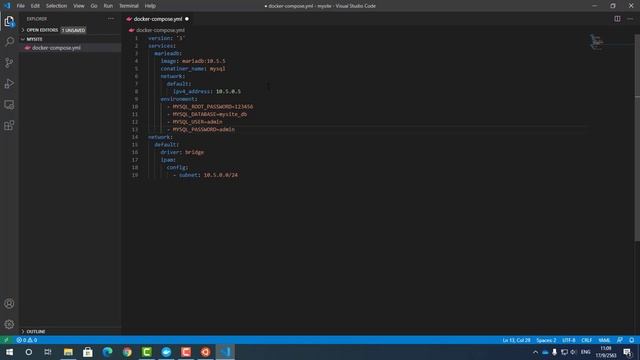Click line number 1 in gutter
Screen dimensions: 640x360
tap(136, 38)
